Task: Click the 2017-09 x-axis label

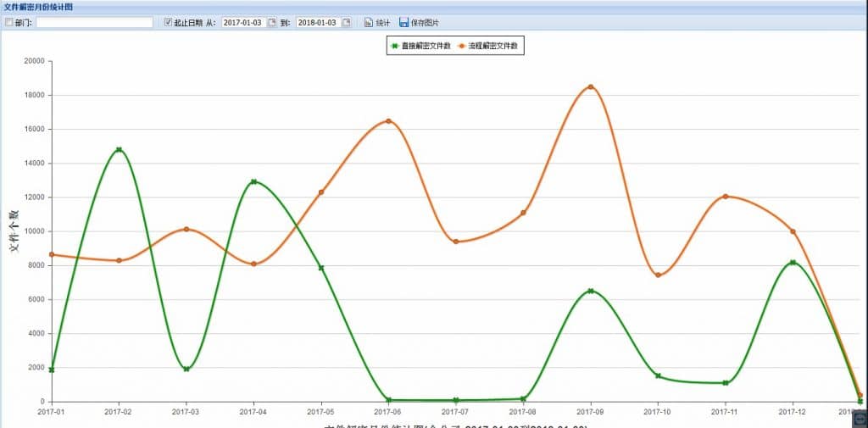Action: click(x=591, y=412)
